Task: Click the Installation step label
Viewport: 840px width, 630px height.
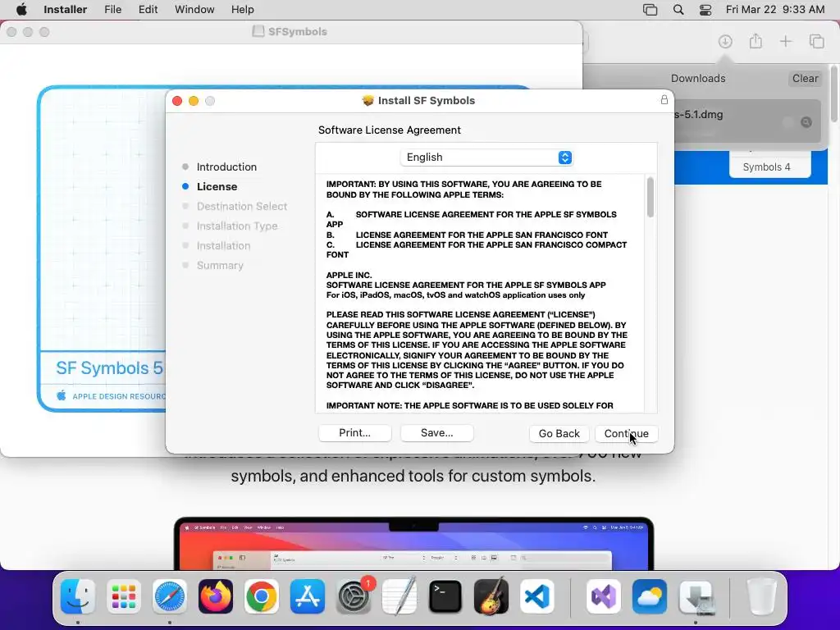Action: (x=223, y=246)
